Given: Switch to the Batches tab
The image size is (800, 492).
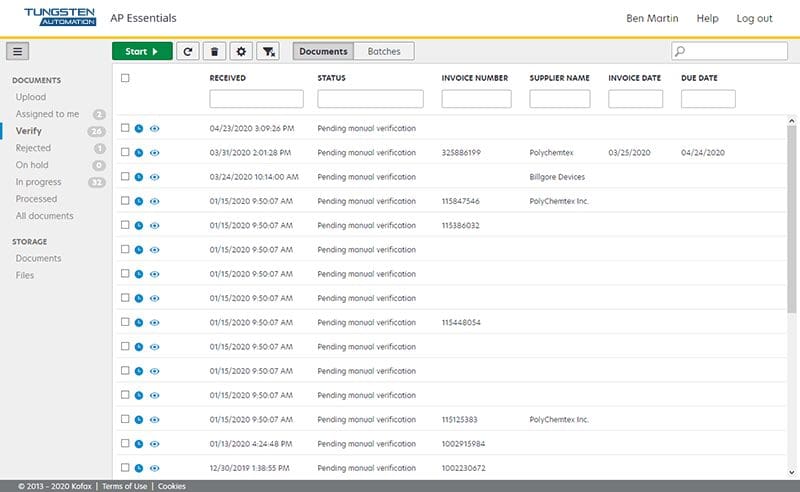Looking at the screenshot, I should [384, 51].
